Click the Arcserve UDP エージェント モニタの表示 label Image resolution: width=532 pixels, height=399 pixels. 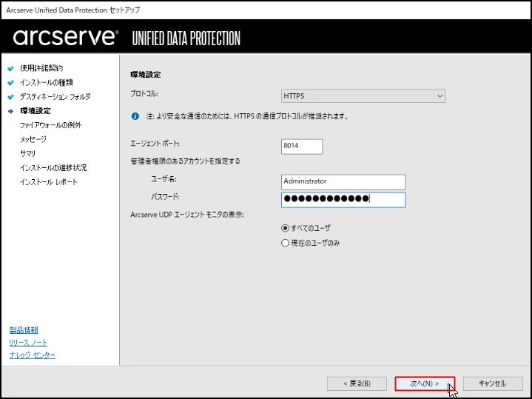187,215
